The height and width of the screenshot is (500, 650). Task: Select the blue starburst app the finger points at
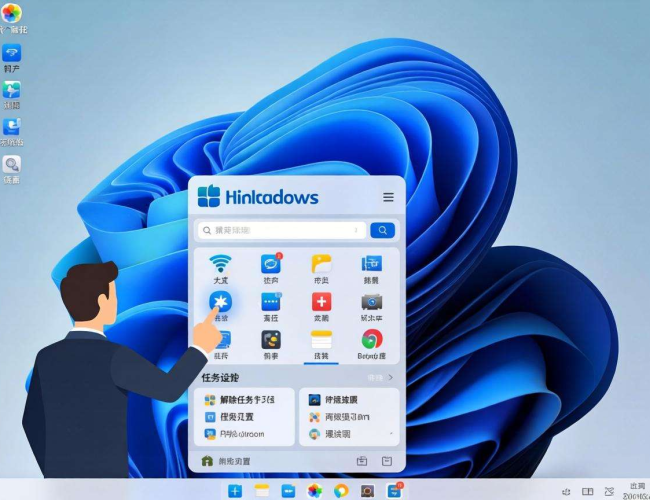point(221,301)
